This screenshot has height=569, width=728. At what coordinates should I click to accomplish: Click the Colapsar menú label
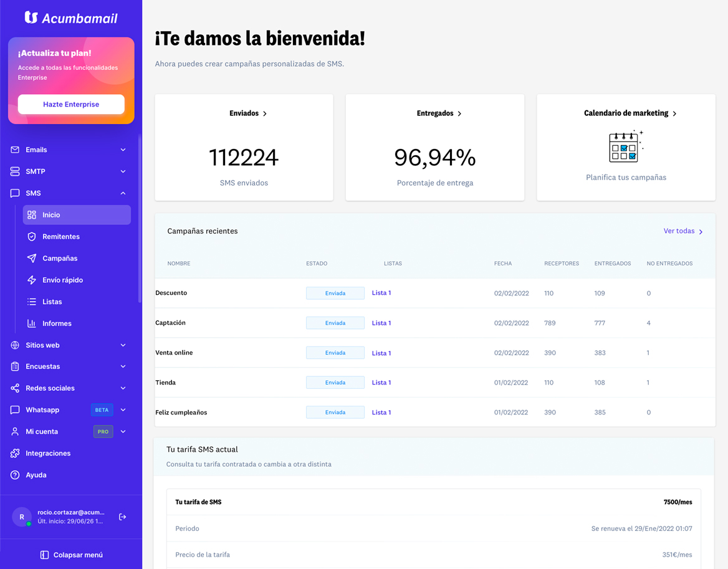[x=78, y=555]
